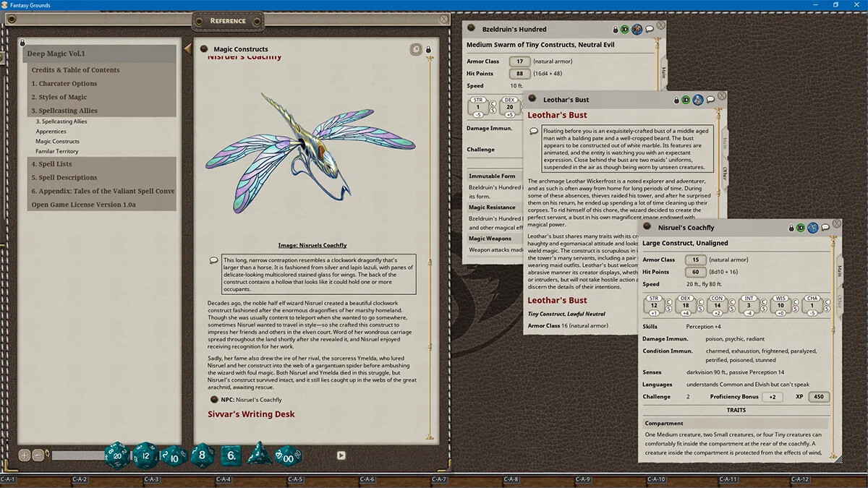This screenshot has height=488, width=868.
Task: Open chat bubble icon on Bzeldruin's Hundred window
Action: (649, 29)
